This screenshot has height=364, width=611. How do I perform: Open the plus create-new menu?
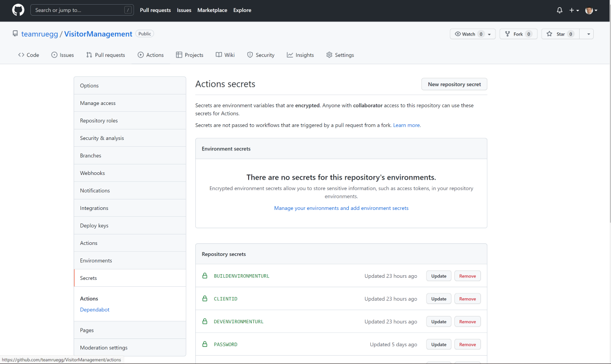[574, 10]
